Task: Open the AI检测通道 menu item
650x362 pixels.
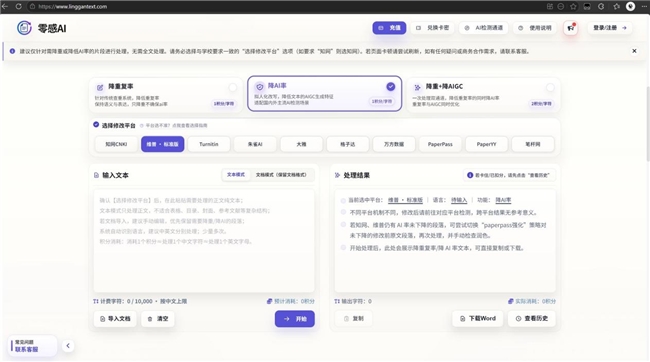Action: pyautogui.click(x=483, y=28)
